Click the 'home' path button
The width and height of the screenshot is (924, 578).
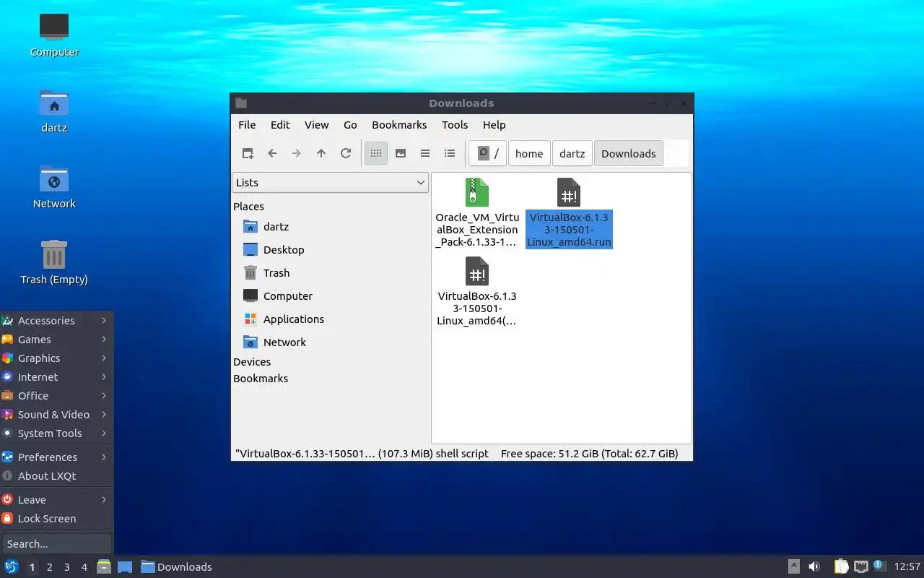pyautogui.click(x=529, y=153)
